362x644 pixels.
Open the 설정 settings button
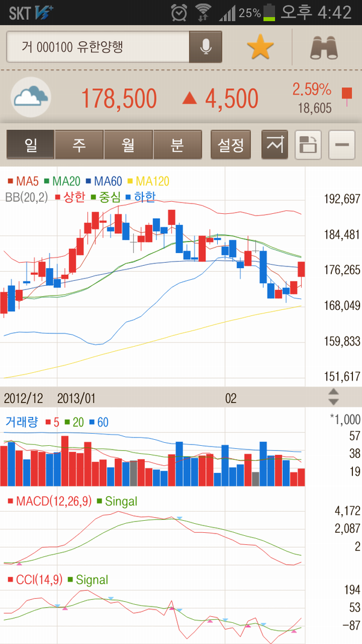point(231,144)
